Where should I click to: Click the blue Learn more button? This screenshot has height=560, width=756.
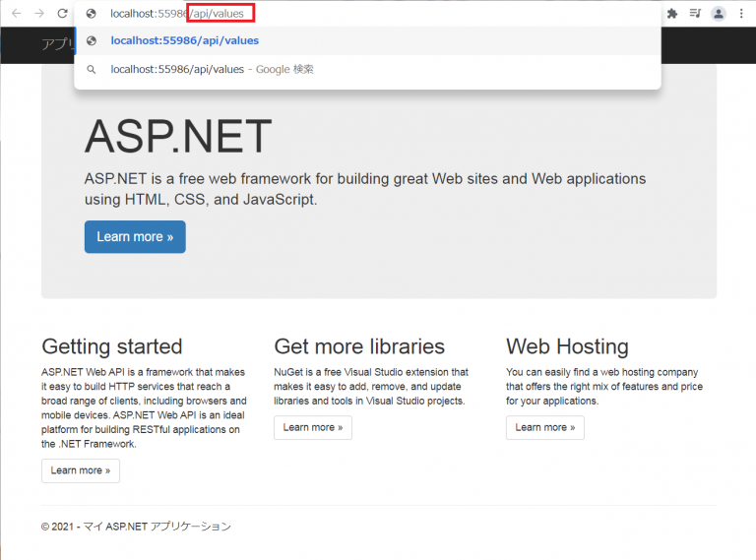(135, 236)
